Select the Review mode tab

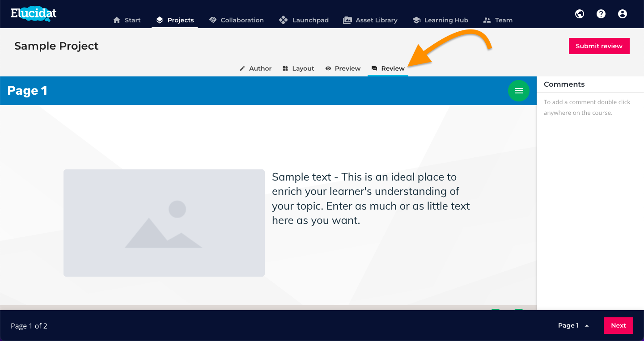(x=388, y=68)
